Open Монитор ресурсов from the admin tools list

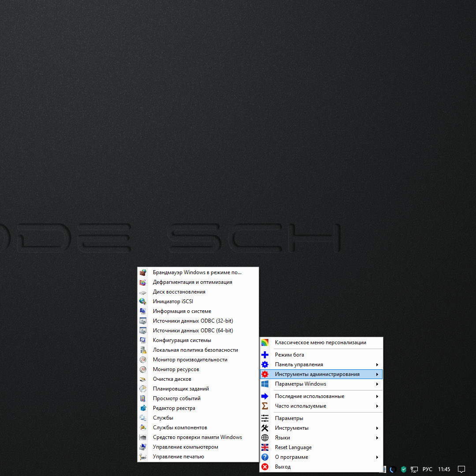[x=176, y=369]
